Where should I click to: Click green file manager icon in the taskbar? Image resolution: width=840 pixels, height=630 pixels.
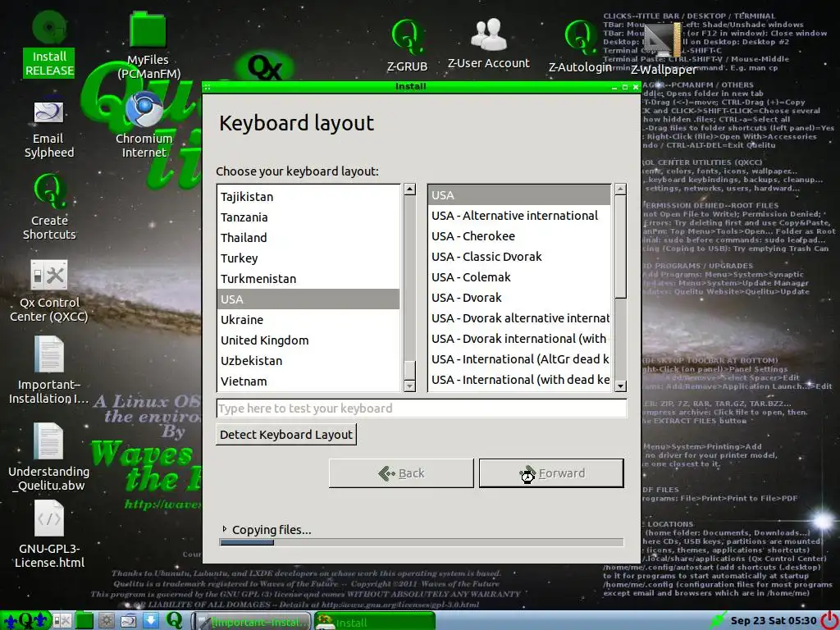point(84,620)
